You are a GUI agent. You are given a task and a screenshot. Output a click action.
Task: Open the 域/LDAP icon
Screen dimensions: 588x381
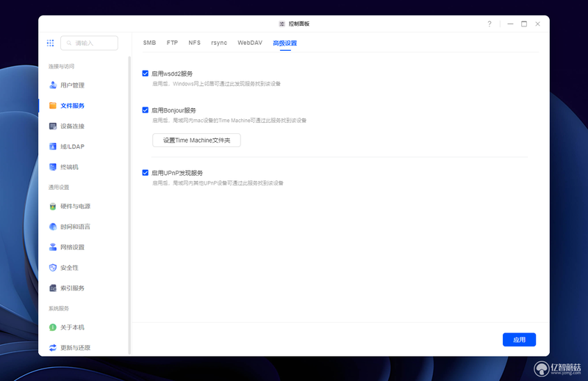click(x=53, y=146)
